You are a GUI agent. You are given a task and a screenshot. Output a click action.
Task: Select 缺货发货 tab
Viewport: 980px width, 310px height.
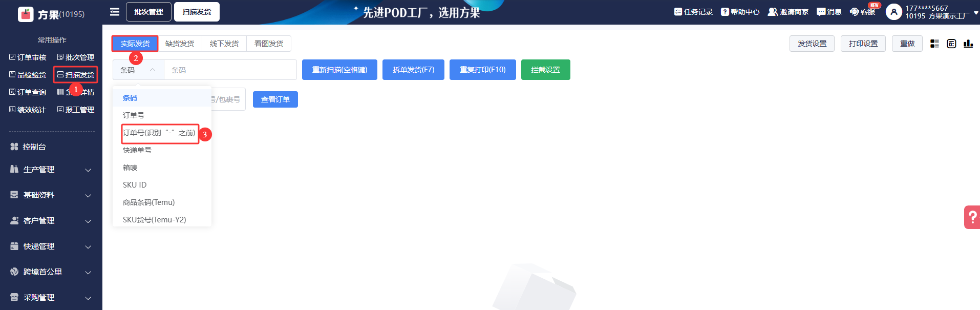pyautogui.click(x=180, y=44)
